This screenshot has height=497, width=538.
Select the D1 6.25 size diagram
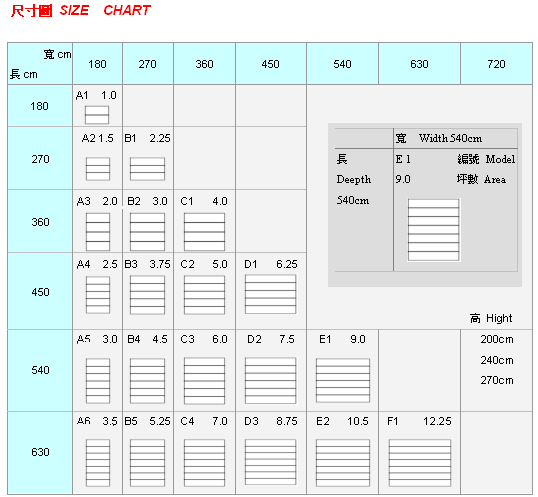point(270,294)
